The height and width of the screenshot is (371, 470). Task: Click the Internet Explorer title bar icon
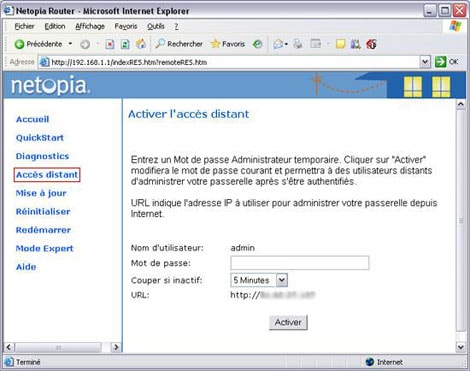coord(9,11)
